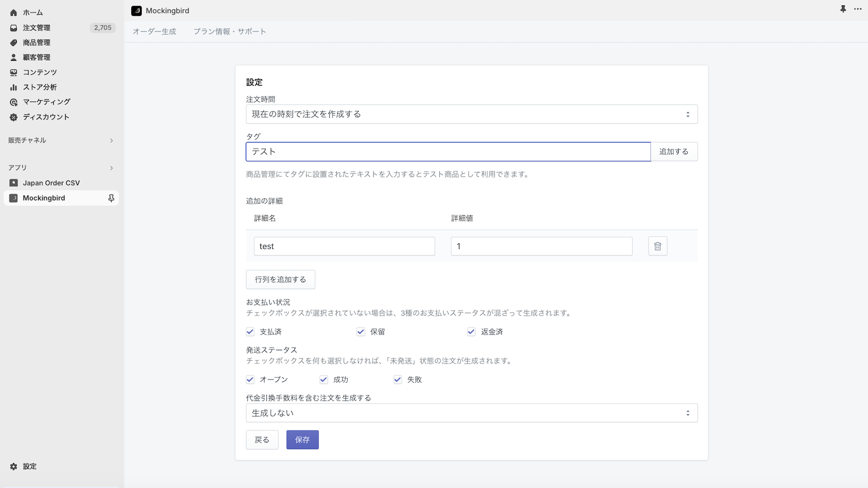Click the Content icon in sidebar
The width and height of the screenshot is (868, 488).
[x=14, y=72]
